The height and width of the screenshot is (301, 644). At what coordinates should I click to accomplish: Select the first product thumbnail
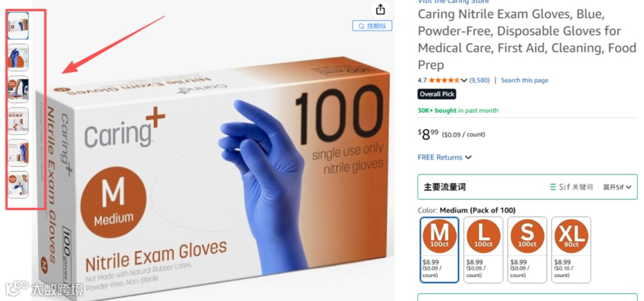18,26
